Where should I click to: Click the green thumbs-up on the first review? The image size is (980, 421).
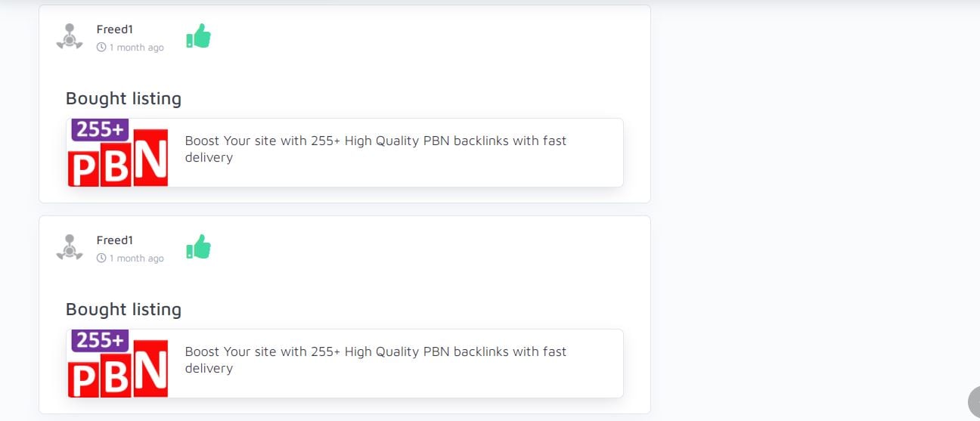[199, 36]
